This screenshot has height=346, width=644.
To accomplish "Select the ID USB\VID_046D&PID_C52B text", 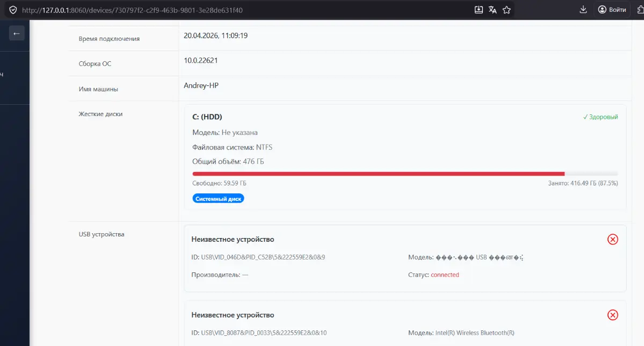I will click(258, 257).
